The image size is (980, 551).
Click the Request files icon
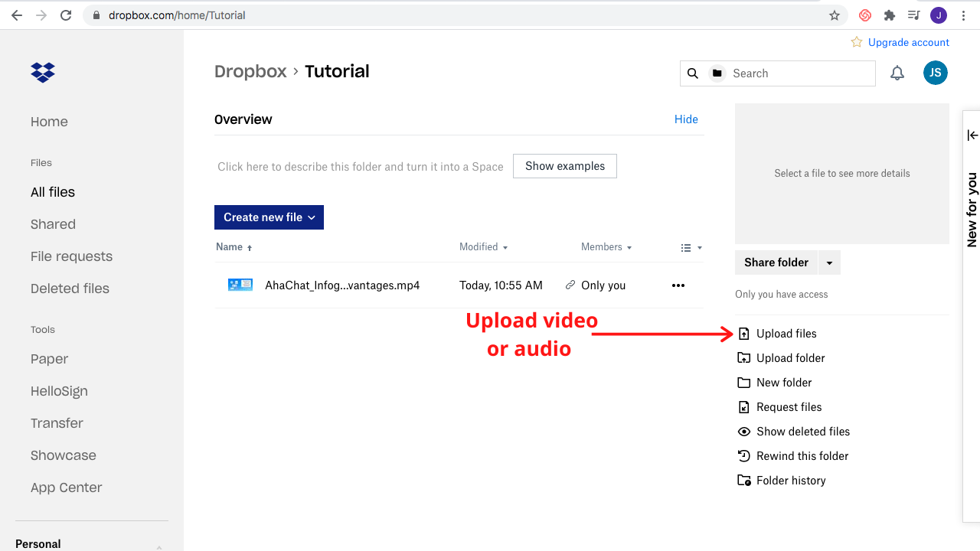pos(743,407)
